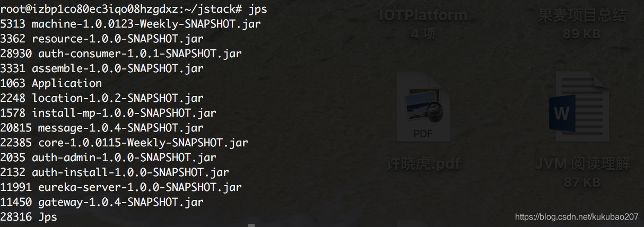Screen dimensions: 644x227
Task: Click the core-1.0.0115-Weekly-SNAPSHOT.jar line
Action: pos(124,143)
